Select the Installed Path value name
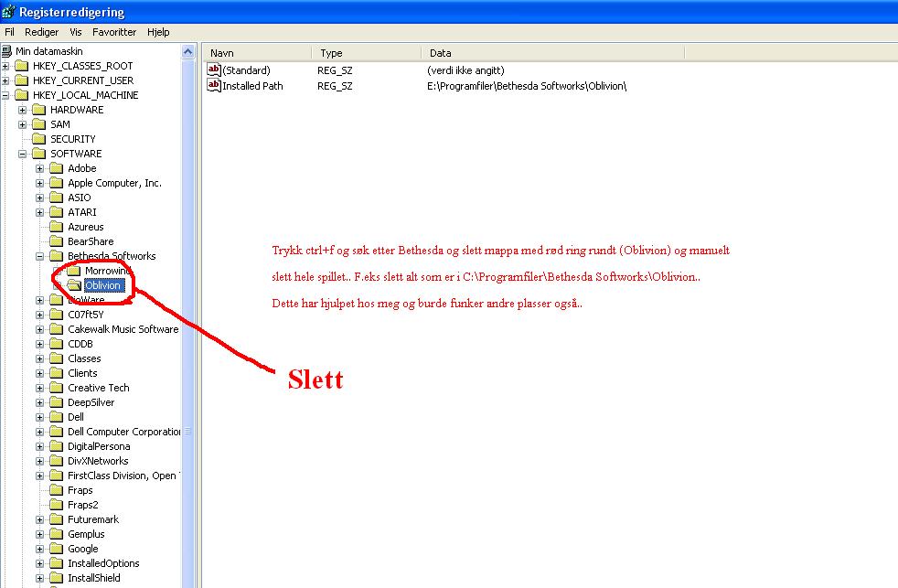Screen dimensions: 898x588 (x=252, y=86)
